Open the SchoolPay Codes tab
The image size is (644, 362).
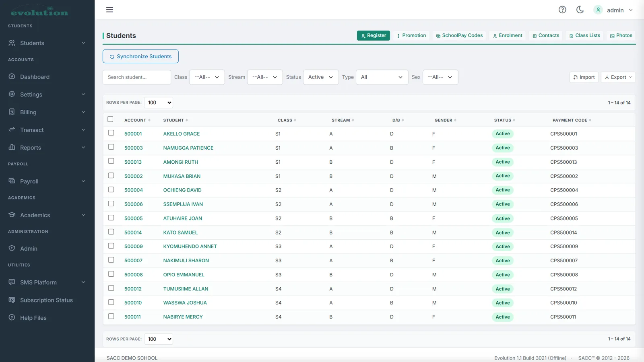click(x=459, y=35)
